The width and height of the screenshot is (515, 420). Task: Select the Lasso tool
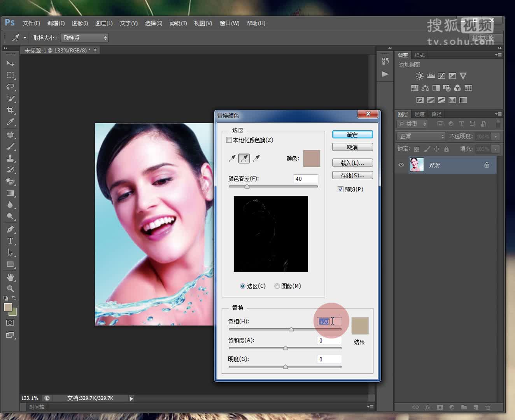point(10,87)
